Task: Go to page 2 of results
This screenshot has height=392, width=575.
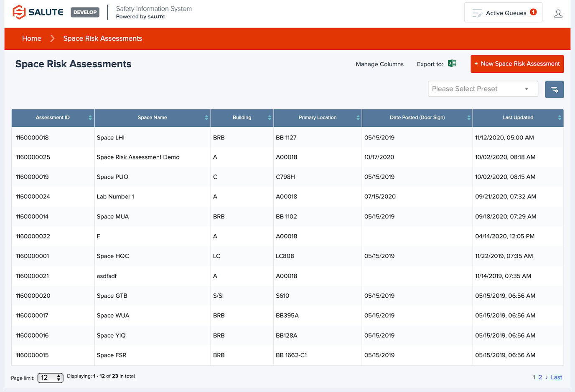Action: pos(540,377)
